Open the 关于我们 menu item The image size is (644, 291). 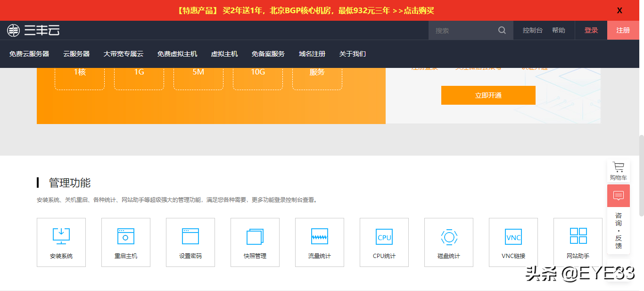353,54
